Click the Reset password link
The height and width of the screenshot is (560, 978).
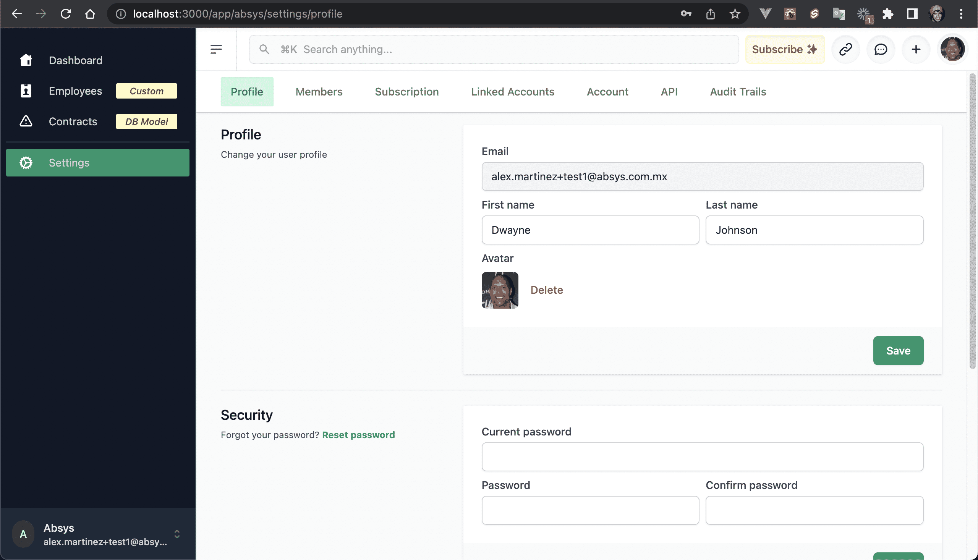pos(359,435)
